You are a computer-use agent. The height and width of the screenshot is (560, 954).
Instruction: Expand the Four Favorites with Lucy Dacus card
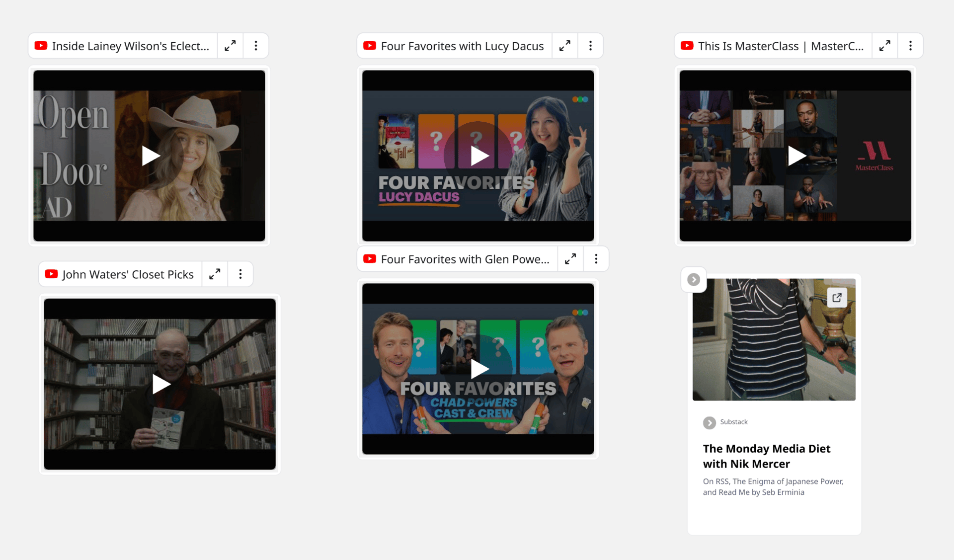point(564,46)
